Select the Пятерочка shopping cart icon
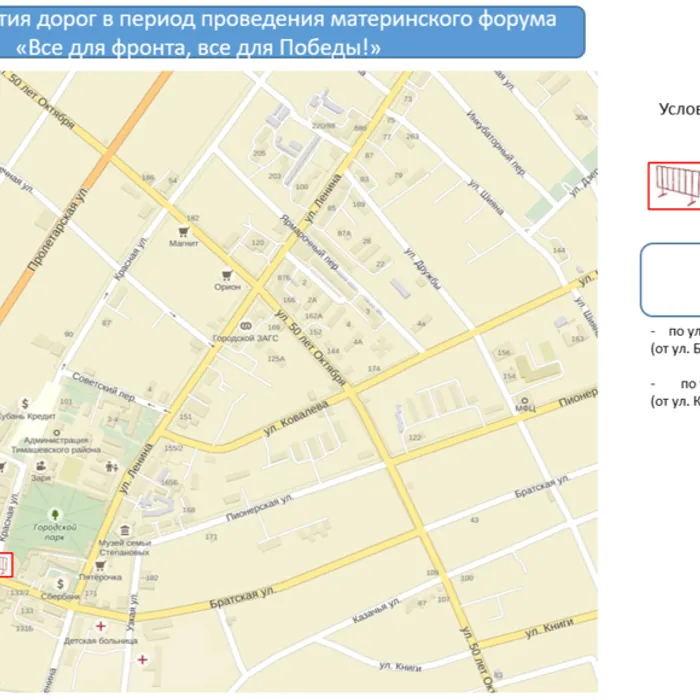Screen dimensions: 700x700 coord(100,565)
